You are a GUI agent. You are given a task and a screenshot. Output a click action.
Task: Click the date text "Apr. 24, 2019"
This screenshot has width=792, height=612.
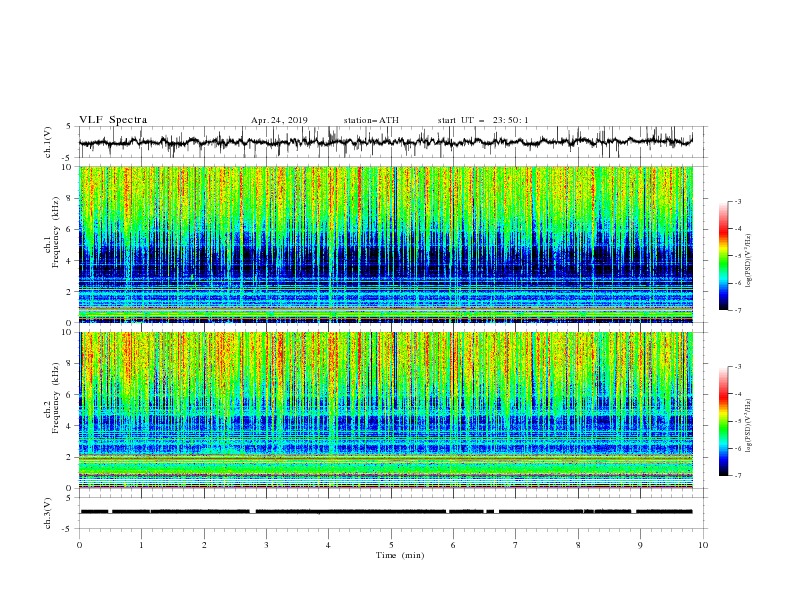(x=279, y=120)
